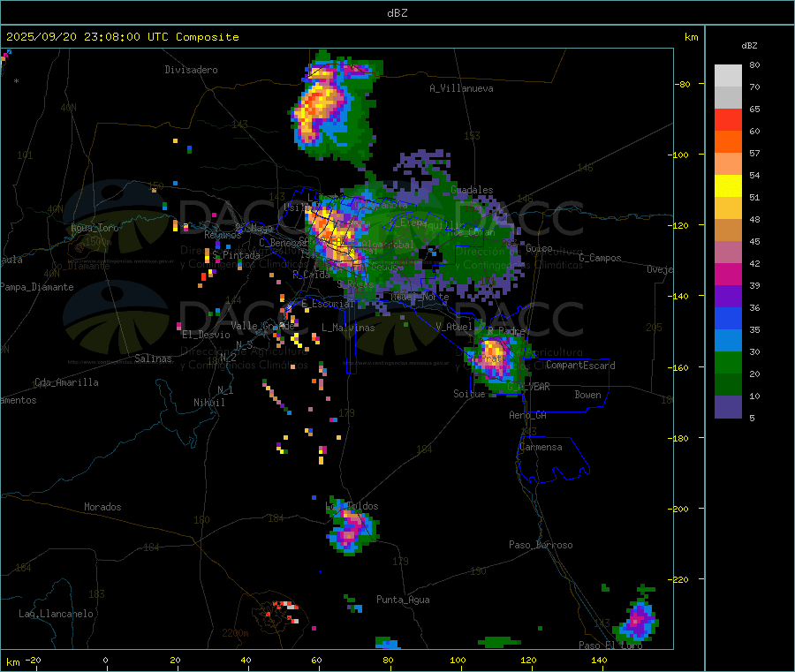This screenshot has height=672, width=795.
Task: Click the -20 km horizontal axis tick label
Action: [x=33, y=660]
